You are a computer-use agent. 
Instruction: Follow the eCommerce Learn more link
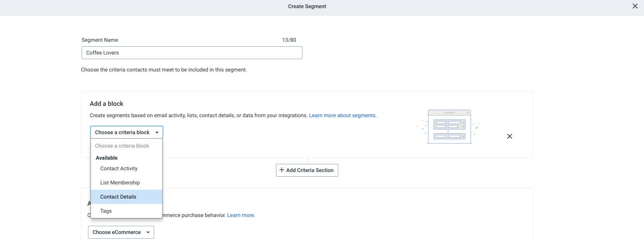click(x=241, y=215)
